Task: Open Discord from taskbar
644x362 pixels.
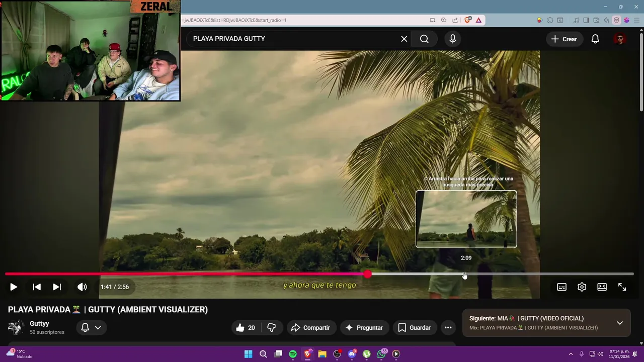Action: click(x=352, y=354)
